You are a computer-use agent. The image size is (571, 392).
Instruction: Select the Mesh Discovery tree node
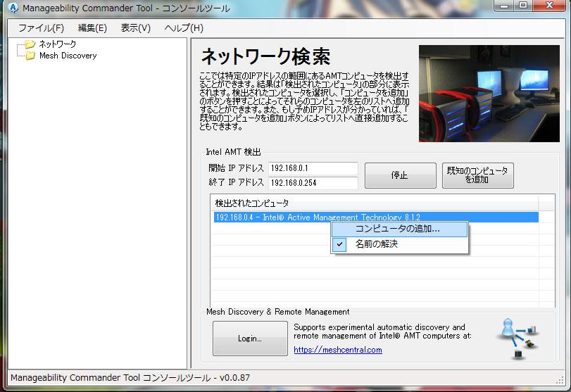click(68, 56)
